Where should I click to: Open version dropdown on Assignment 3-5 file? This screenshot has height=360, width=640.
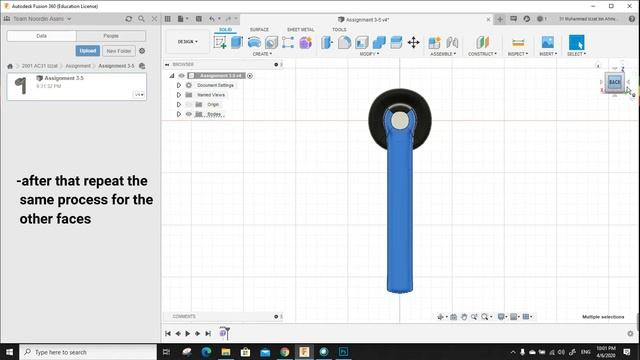(x=139, y=94)
